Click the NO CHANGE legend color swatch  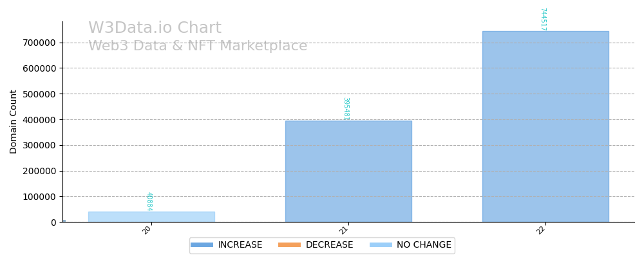click(381, 245)
